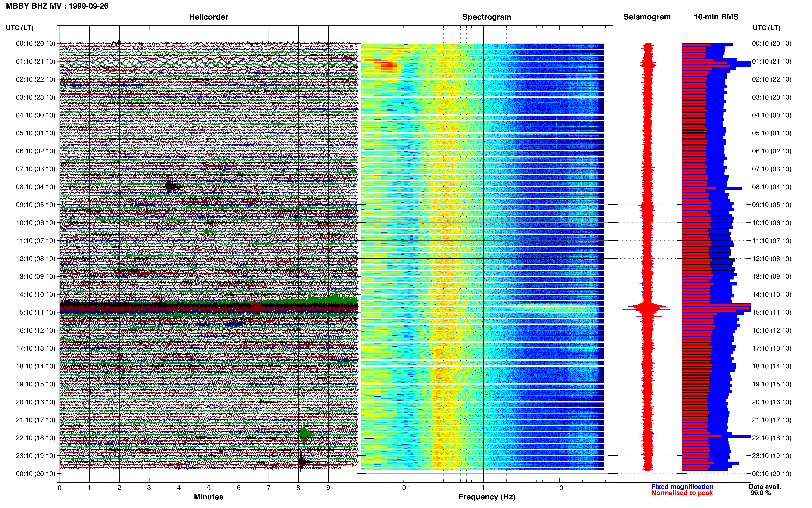Click helicorder time label '14:10 (10:10)'
812x508 pixels.
36,294
